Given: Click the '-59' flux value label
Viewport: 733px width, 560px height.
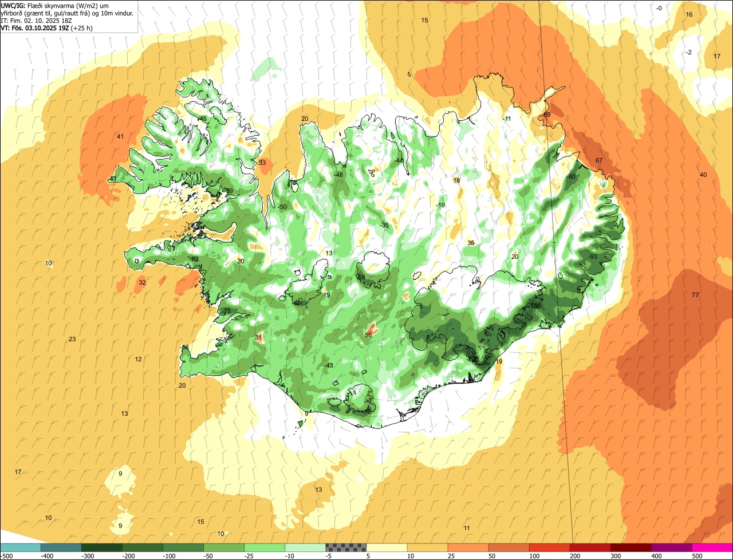Looking at the screenshot, I should click(x=228, y=191).
